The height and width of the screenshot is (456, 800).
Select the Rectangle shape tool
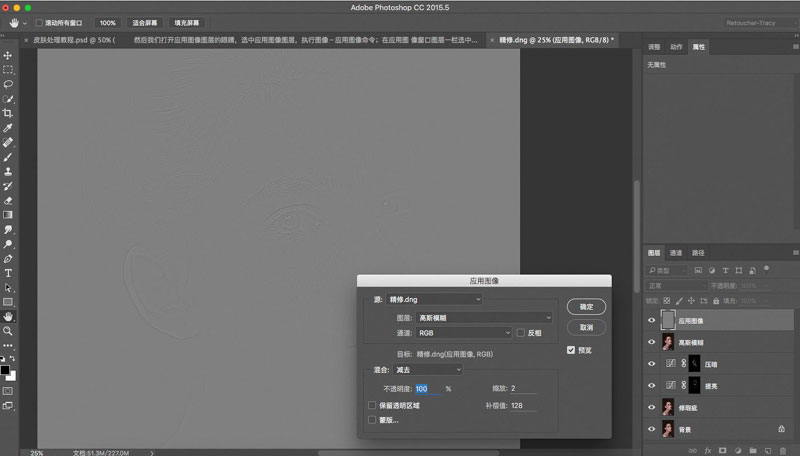tap(8, 302)
